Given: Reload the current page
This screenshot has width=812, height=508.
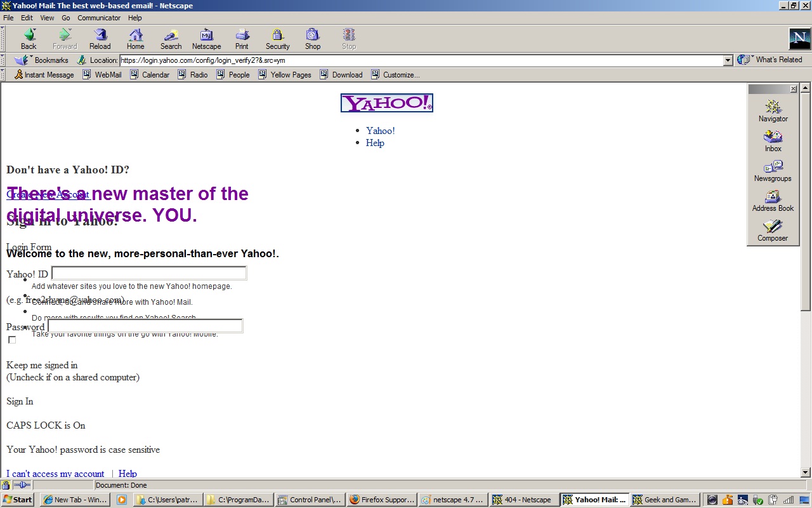Looking at the screenshot, I should (100, 39).
